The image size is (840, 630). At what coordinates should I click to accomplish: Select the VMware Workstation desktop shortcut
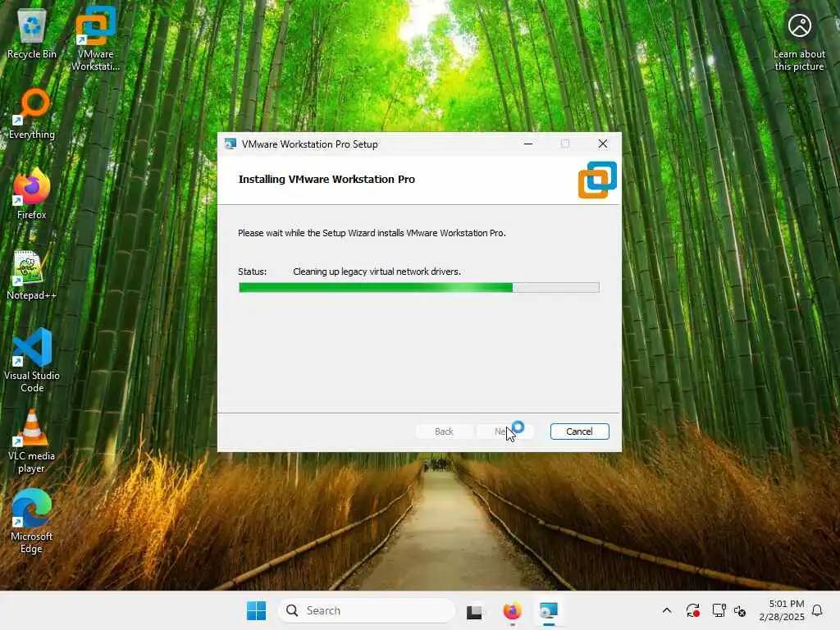95,39
